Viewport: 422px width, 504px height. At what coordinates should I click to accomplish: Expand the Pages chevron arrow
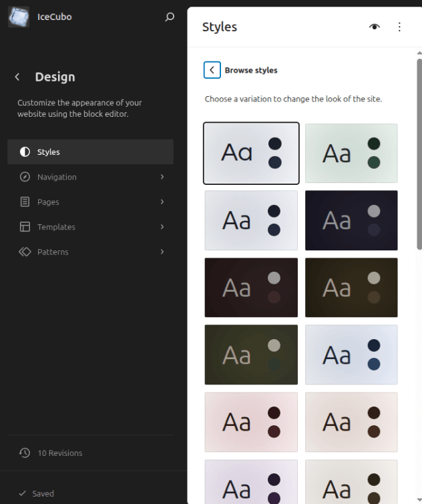[x=162, y=202]
